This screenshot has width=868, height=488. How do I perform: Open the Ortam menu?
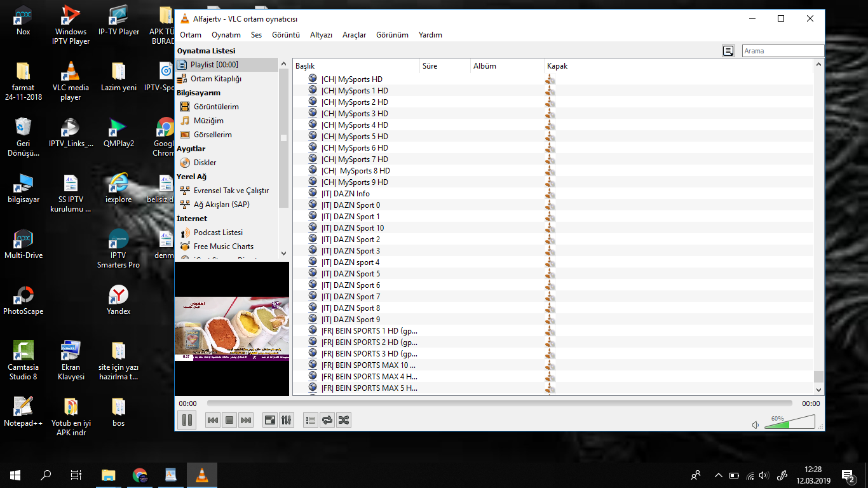191,35
